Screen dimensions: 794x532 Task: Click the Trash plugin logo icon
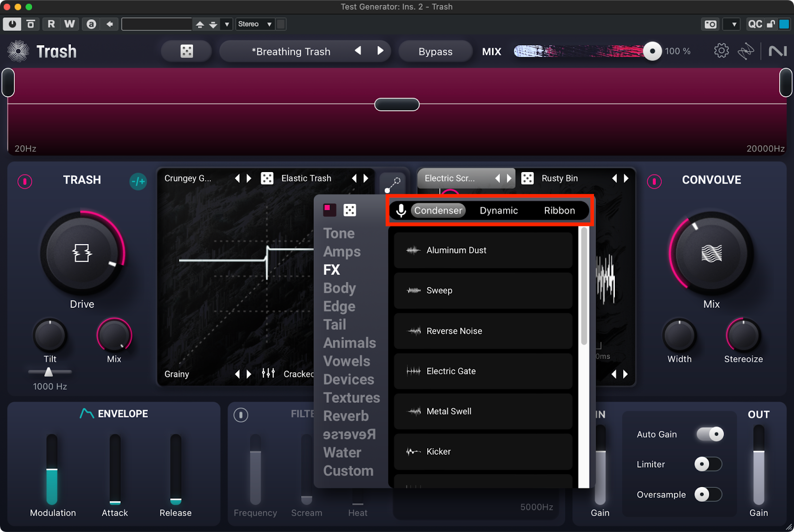tap(18, 51)
